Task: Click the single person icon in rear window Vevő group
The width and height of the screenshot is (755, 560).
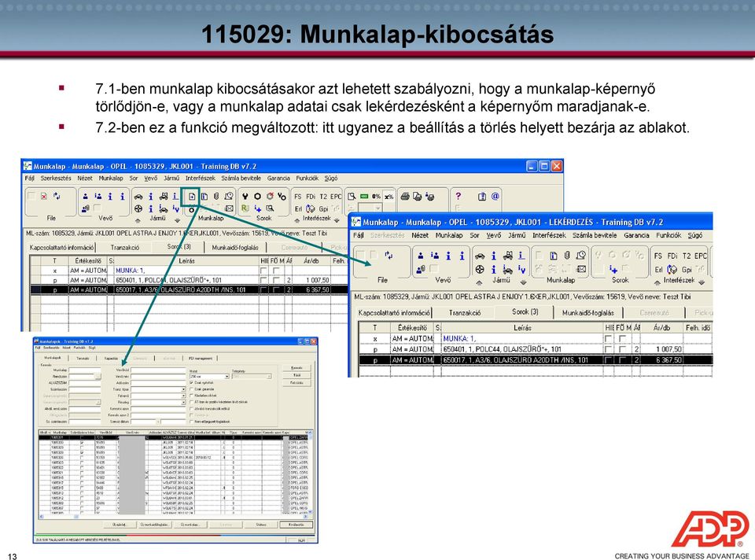Action: (x=85, y=197)
